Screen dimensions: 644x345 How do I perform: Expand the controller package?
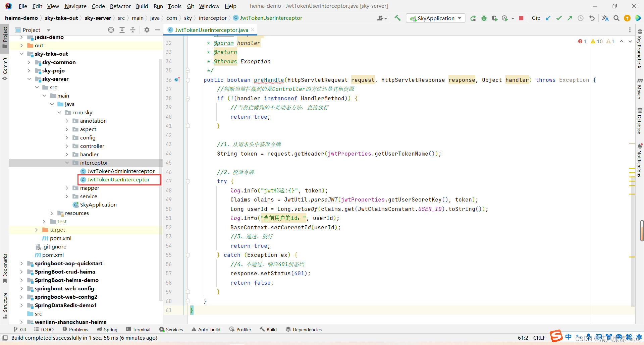click(x=67, y=146)
